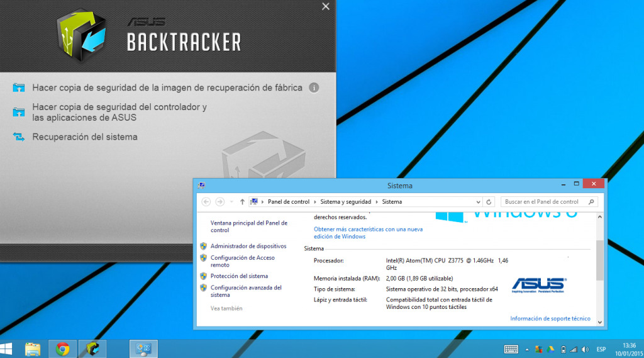Click the Windows Start button
644x358 pixels.
[8, 349]
